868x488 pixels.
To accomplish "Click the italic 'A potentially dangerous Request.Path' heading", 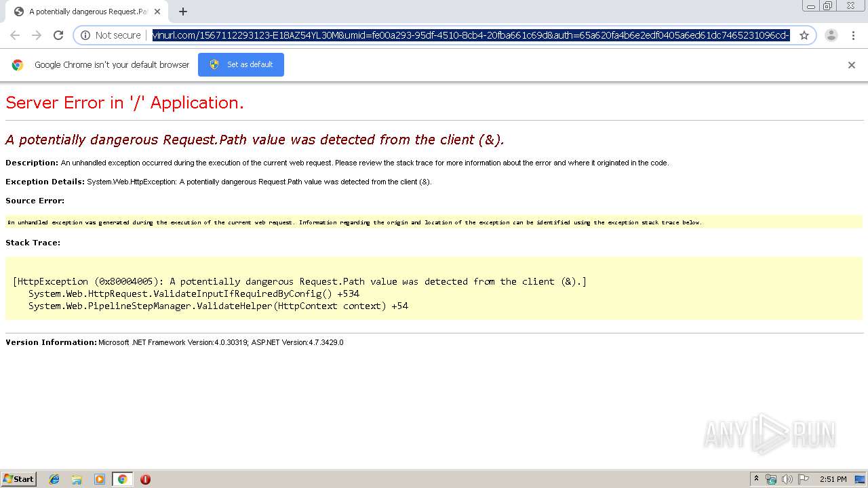I will (x=255, y=140).
